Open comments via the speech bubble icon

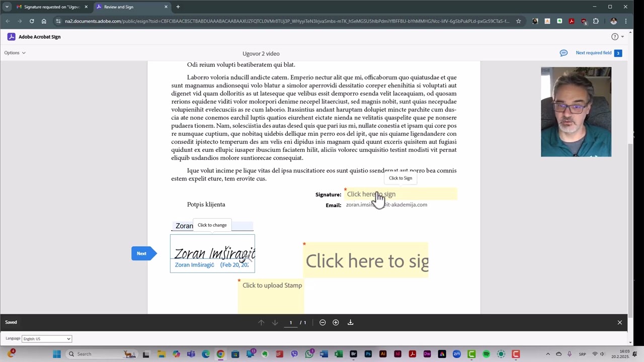(x=563, y=53)
